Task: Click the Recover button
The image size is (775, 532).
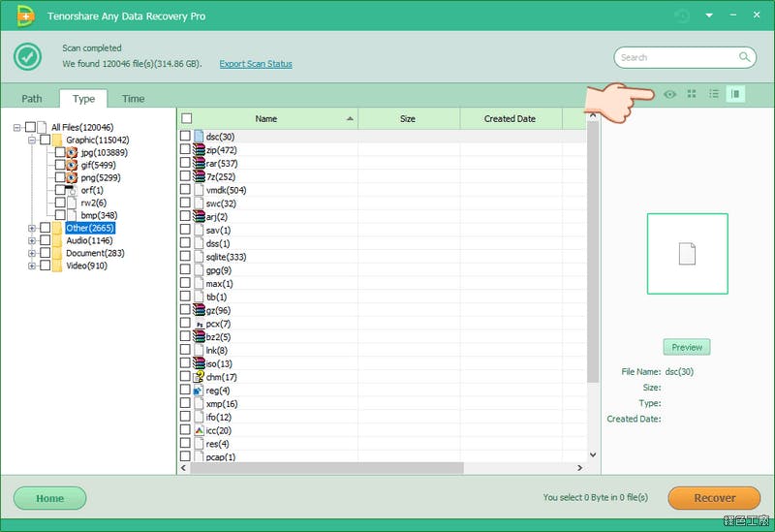Action: [714, 498]
